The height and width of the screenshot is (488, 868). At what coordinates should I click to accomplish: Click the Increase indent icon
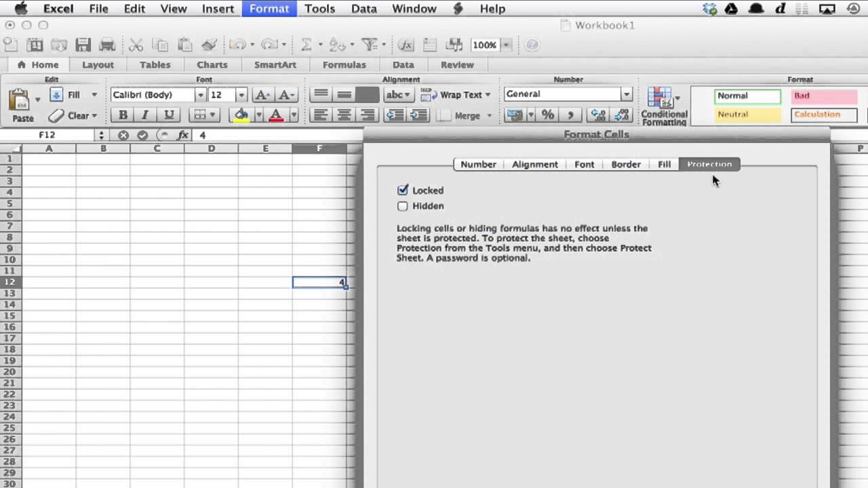coord(418,115)
